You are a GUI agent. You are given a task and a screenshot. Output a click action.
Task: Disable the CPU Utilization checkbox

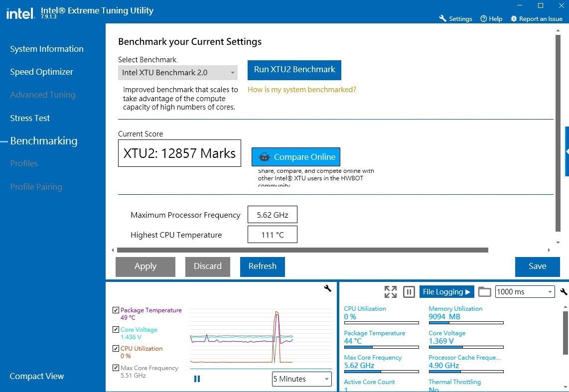116,349
